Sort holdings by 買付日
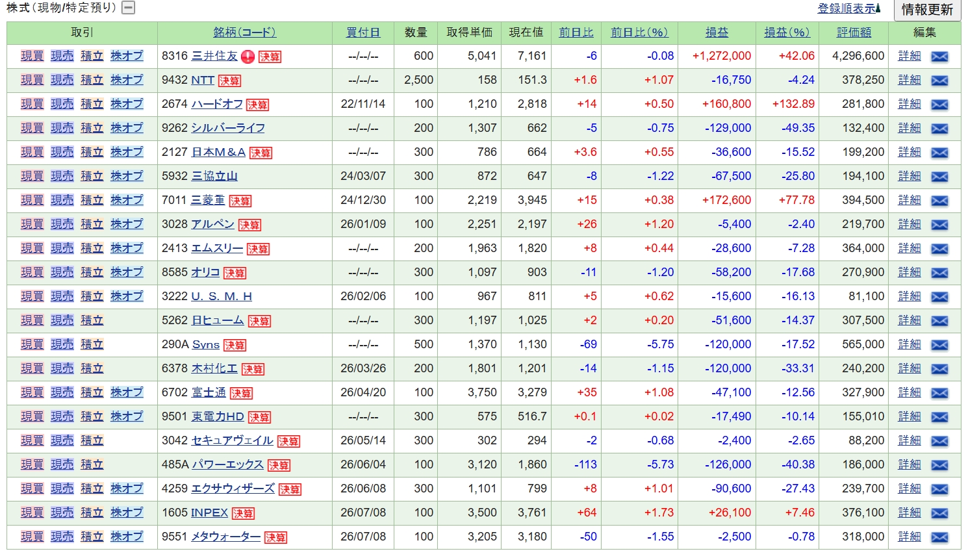Screen dimensions: 968x560 coord(363,32)
